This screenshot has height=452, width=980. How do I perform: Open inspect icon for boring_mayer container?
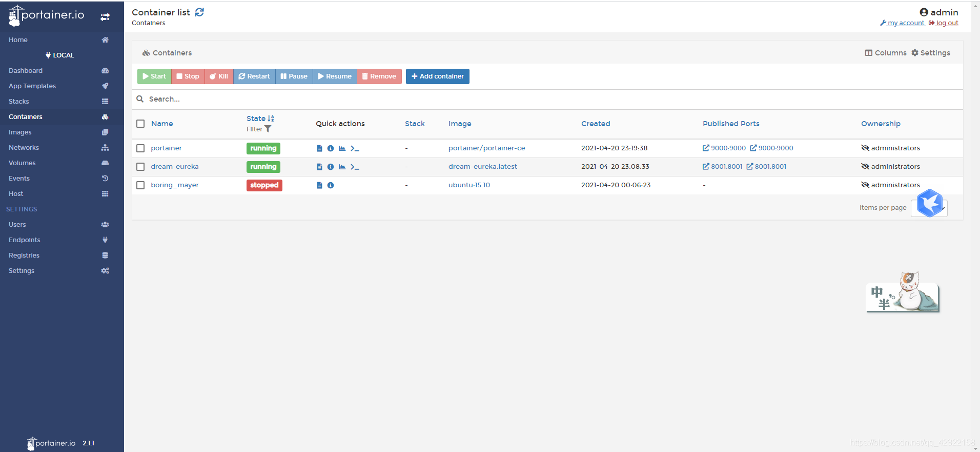pyautogui.click(x=331, y=185)
